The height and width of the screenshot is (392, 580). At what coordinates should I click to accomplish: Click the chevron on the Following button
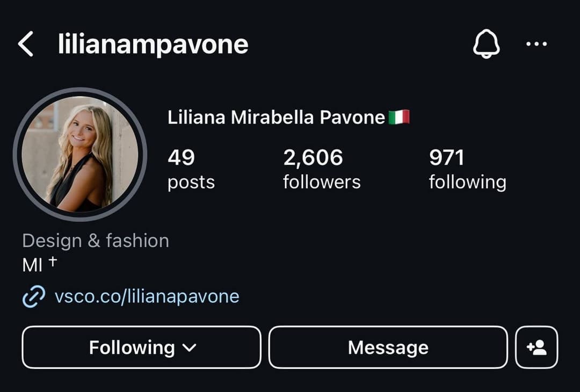(190, 347)
